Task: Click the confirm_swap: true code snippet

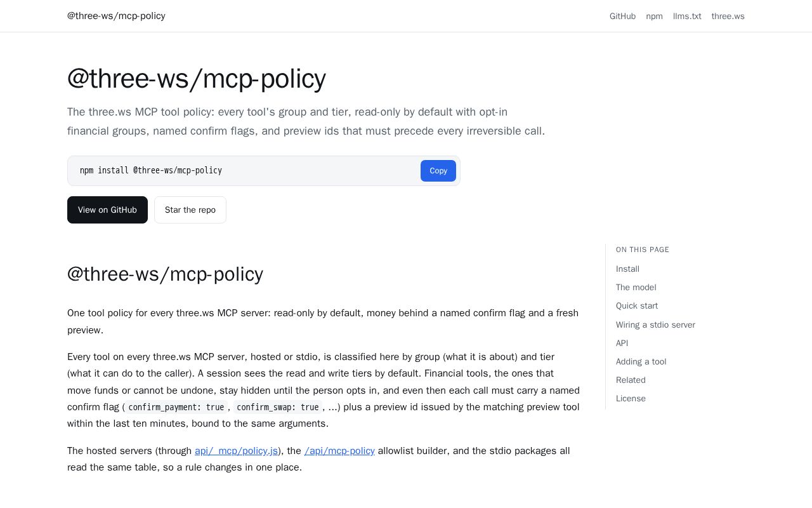Action: [x=277, y=407]
